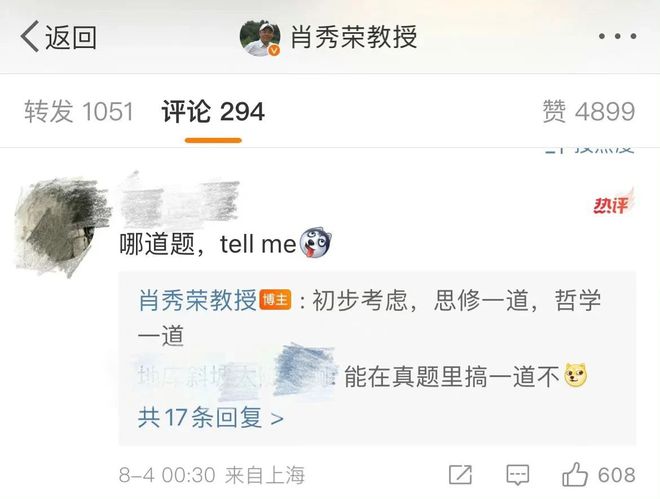
Task: Tap the 肖秀荣教授 title name in header
Action: point(354,37)
